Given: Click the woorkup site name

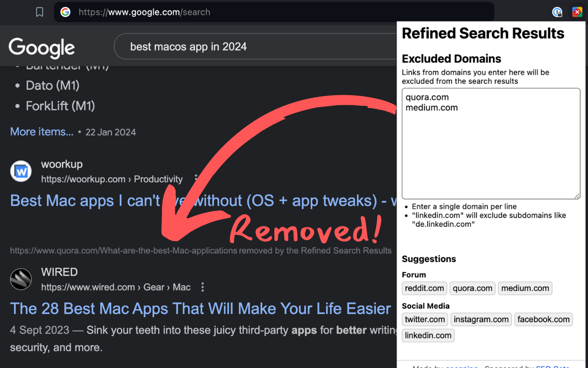Looking at the screenshot, I should [62, 164].
